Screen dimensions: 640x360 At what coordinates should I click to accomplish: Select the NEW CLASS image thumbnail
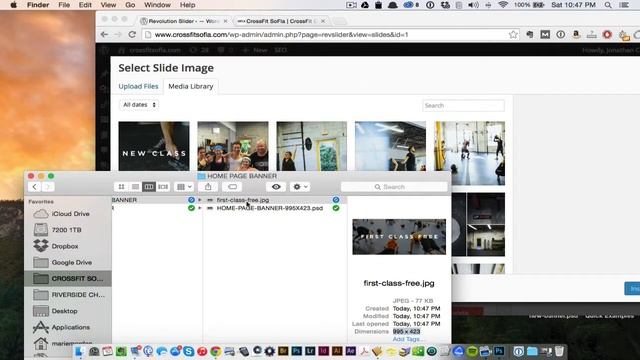click(x=154, y=146)
